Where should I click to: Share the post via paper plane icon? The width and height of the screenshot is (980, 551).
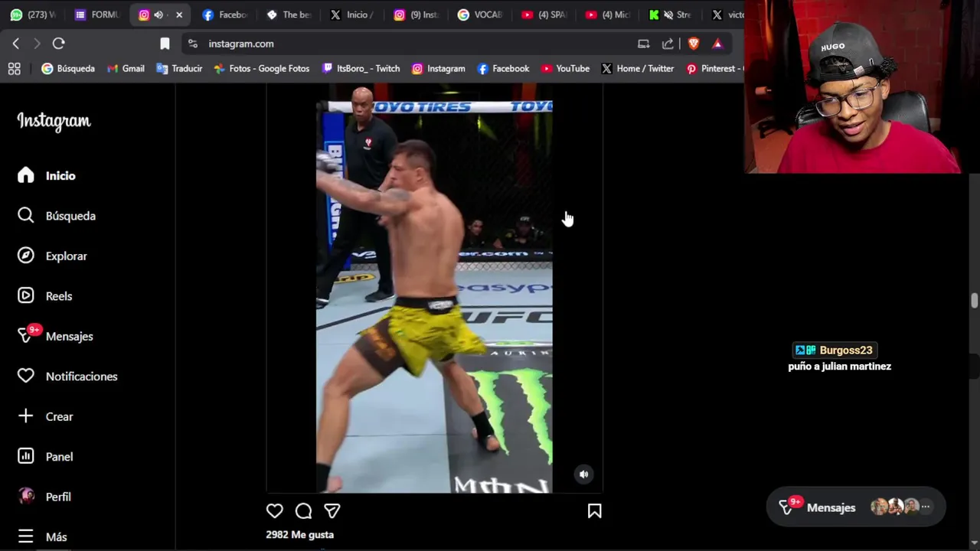(332, 510)
